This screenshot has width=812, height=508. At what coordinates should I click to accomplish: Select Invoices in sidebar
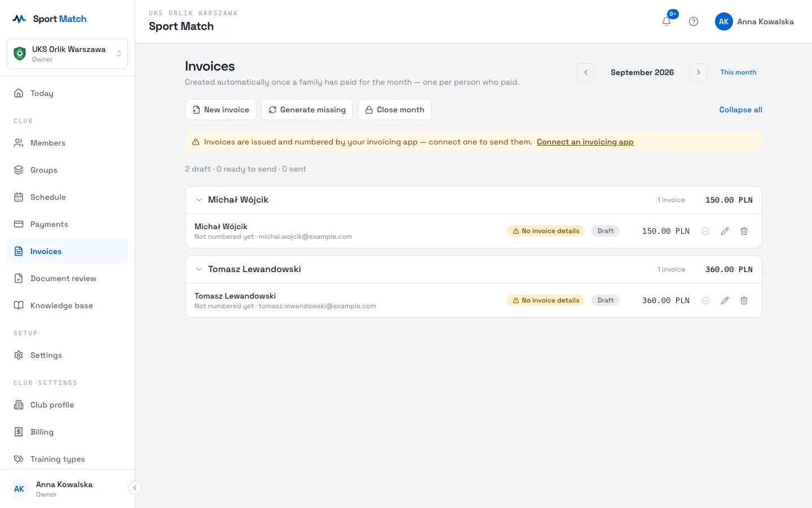click(x=68, y=251)
